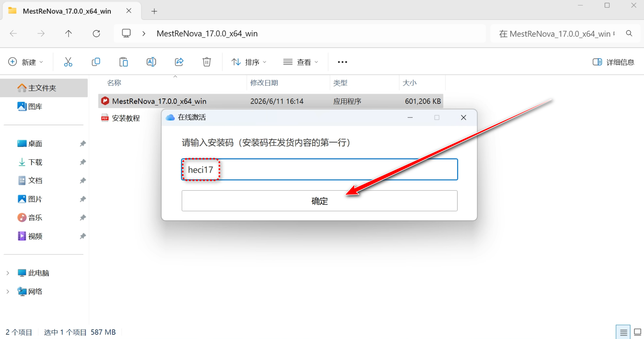Screen dimensions: 644x339
Task: Expand the 网络 tree node
Action: click(7, 291)
